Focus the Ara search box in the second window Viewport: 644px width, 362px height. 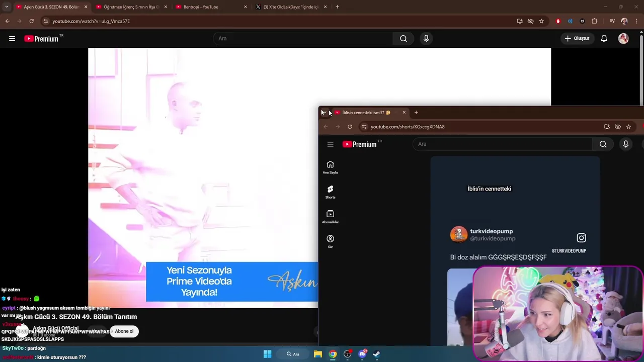pos(502,144)
